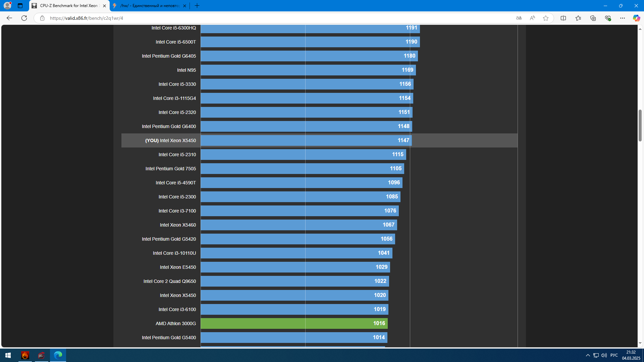Click Intel Xeon E5450 label
Viewport: 644px width, 362px height.
[x=178, y=267]
